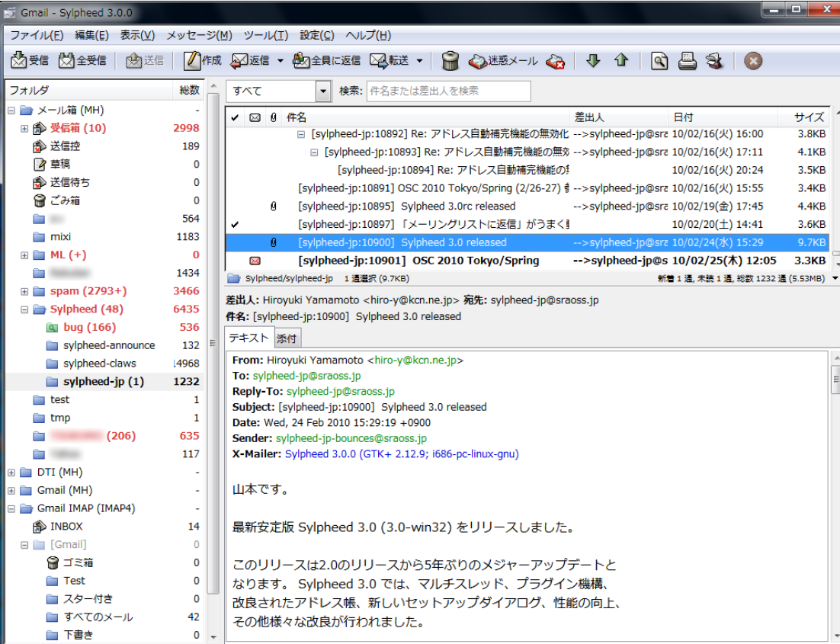The width and height of the screenshot is (840, 644).
Task: Collapse the メール箱 (MH) tree node
Action: (11, 111)
